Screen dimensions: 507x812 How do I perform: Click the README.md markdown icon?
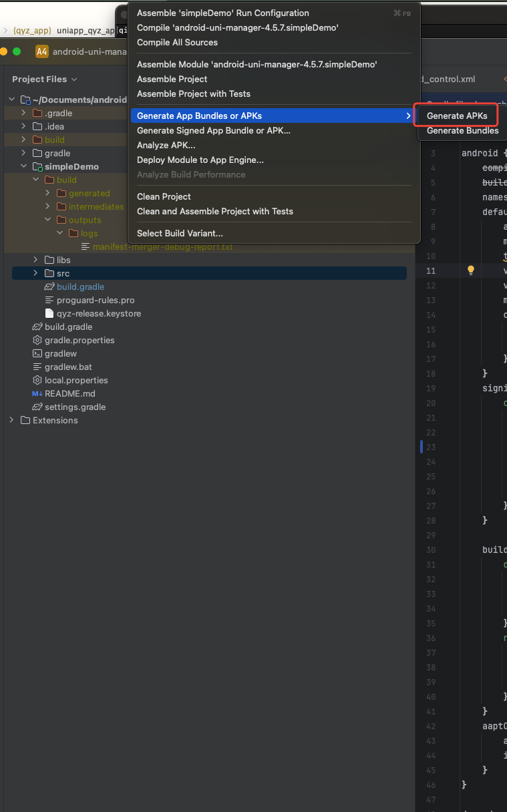coord(37,393)
